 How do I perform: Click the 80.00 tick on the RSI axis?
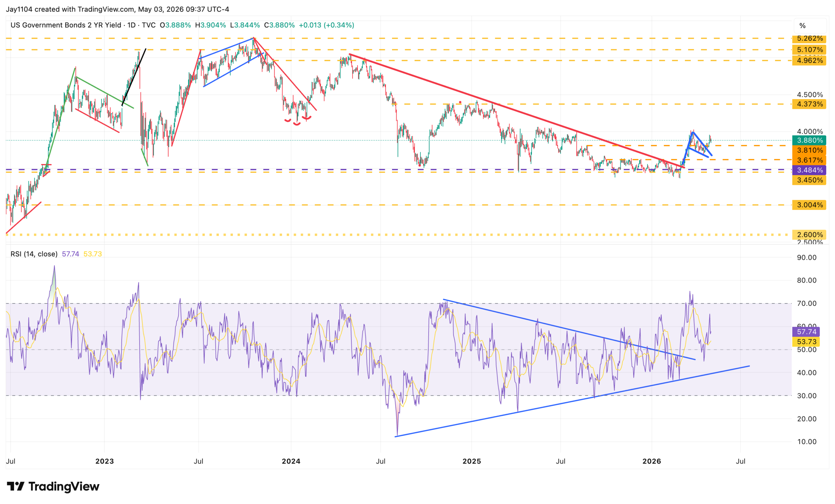807,280
